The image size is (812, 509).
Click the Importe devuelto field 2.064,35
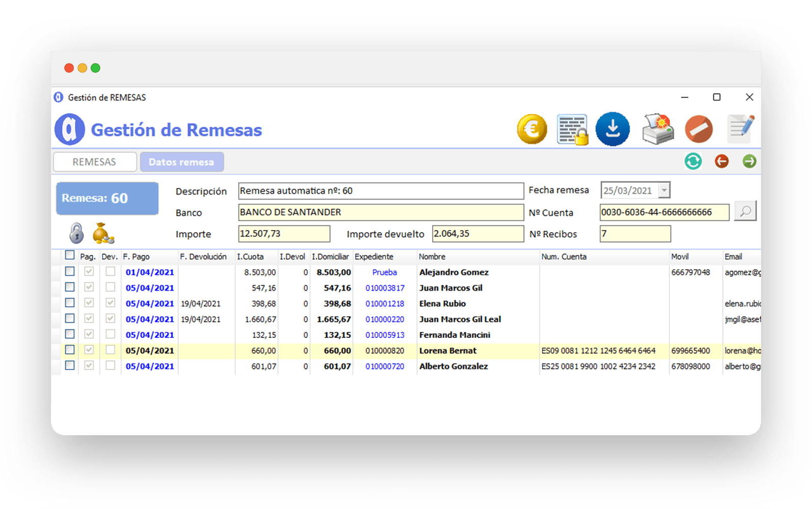point(478,234)
